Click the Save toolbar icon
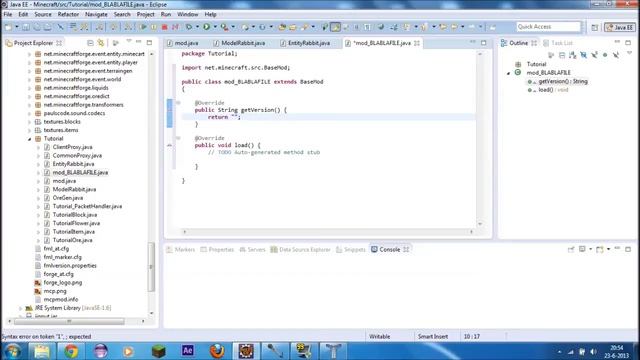Screen dimensions: 640x360 [x=26, y=27]
